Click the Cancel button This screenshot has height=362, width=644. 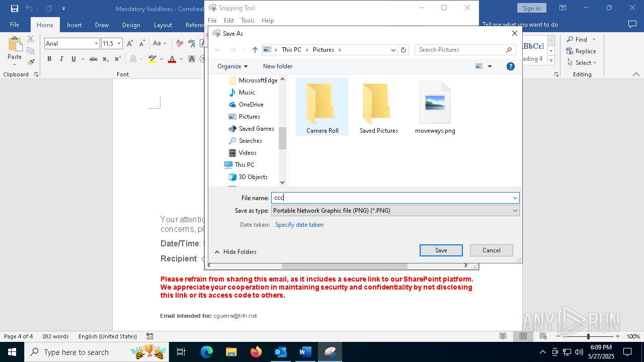[492, 250]
